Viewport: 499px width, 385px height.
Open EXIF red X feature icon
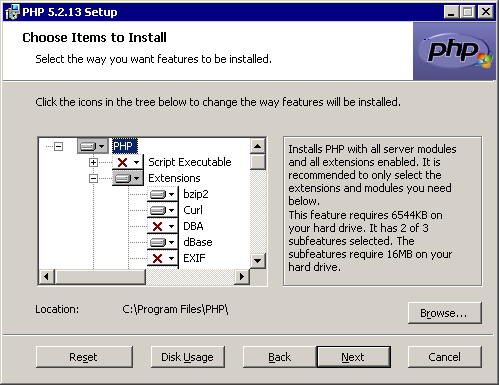pos(163,258)
